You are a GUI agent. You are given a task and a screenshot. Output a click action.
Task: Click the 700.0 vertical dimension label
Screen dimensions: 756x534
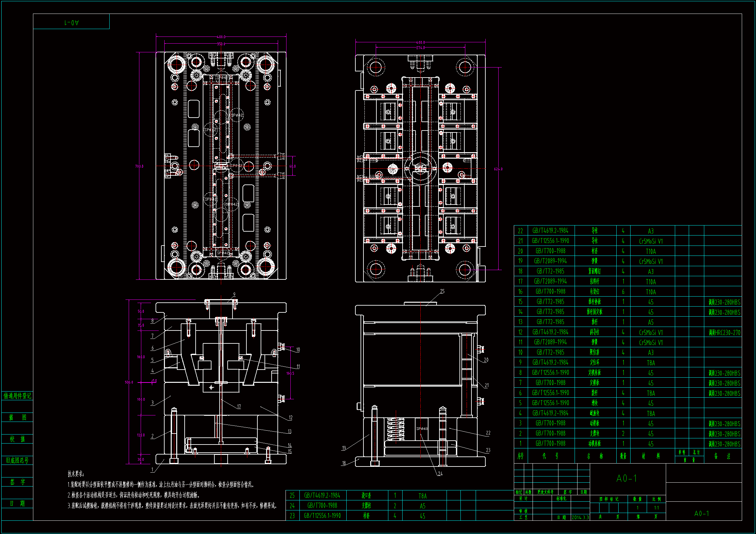click(x=139, y=166)
